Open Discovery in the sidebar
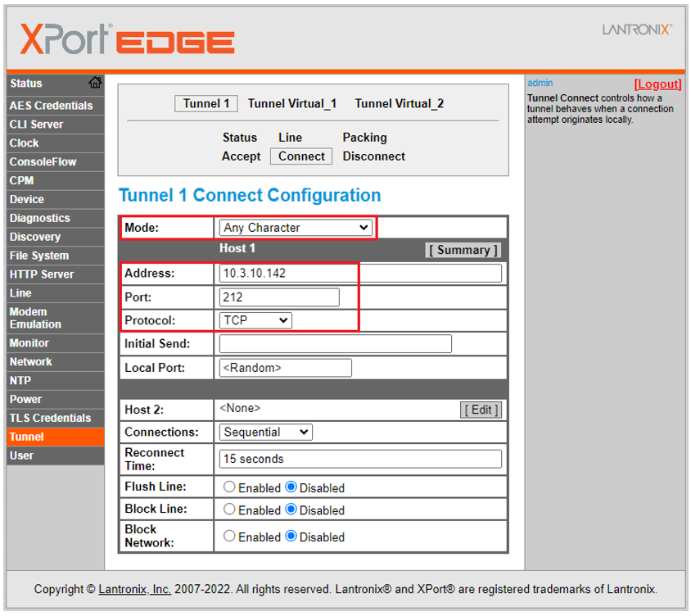 (x=56, y=237)
